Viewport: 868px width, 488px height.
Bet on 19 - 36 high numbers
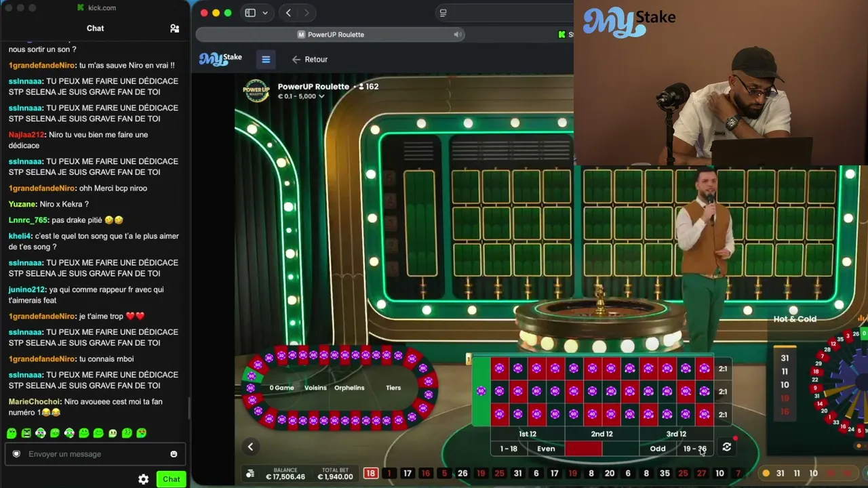pos(694,449)
